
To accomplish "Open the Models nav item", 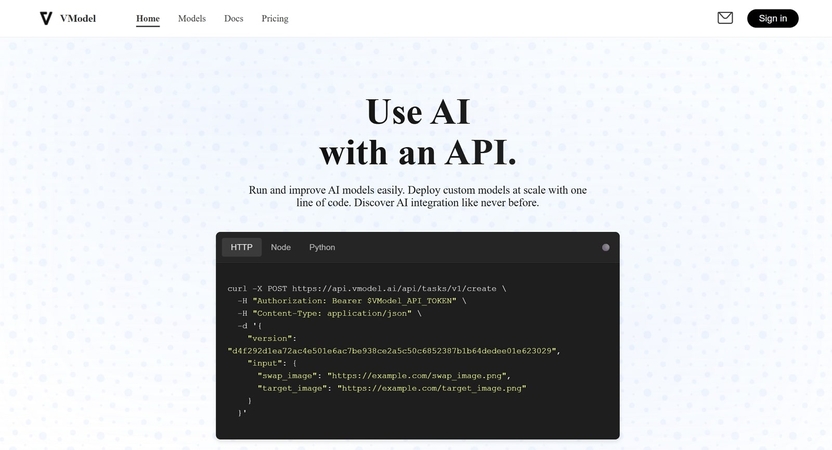I will click(x=192, y=19).
